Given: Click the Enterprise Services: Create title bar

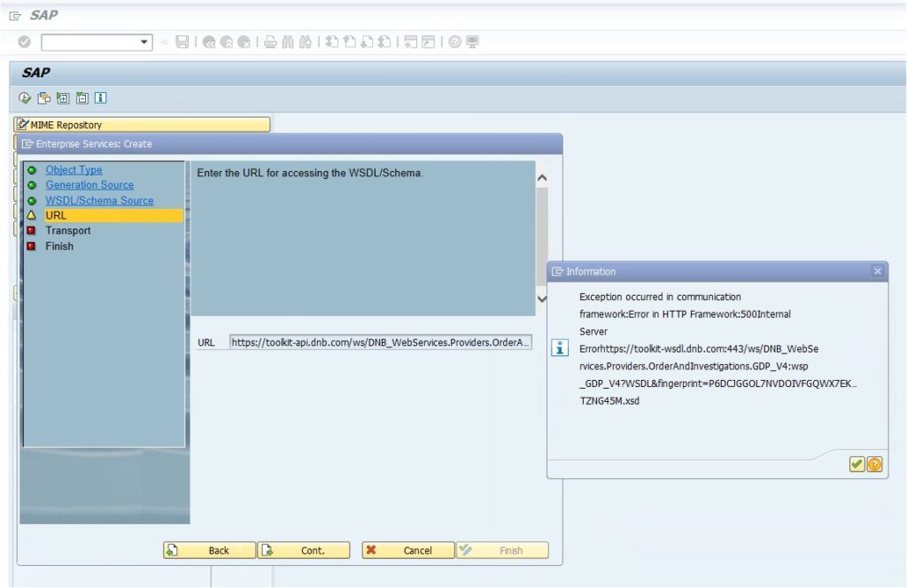Looking at the screenshot, I should pos(290,144).
